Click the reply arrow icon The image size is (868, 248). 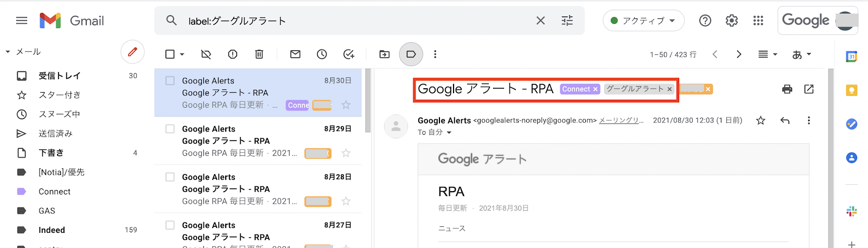click(784, 120)
